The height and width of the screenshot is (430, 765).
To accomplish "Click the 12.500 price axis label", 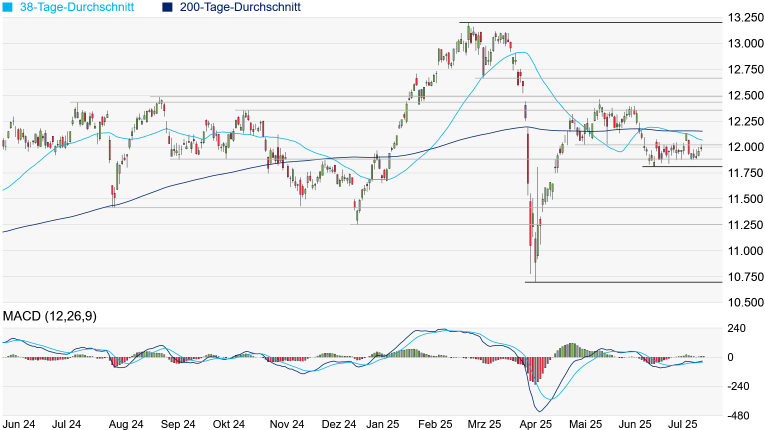I will (x=745, y=96).
